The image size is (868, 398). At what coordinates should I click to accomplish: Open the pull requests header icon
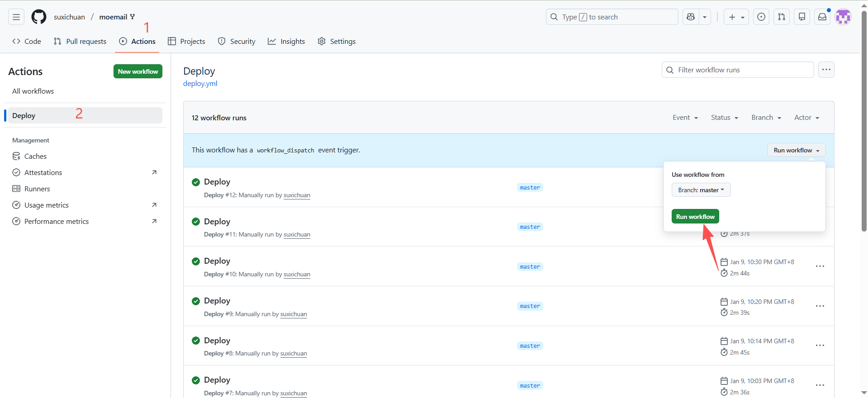tap(782, 17)
